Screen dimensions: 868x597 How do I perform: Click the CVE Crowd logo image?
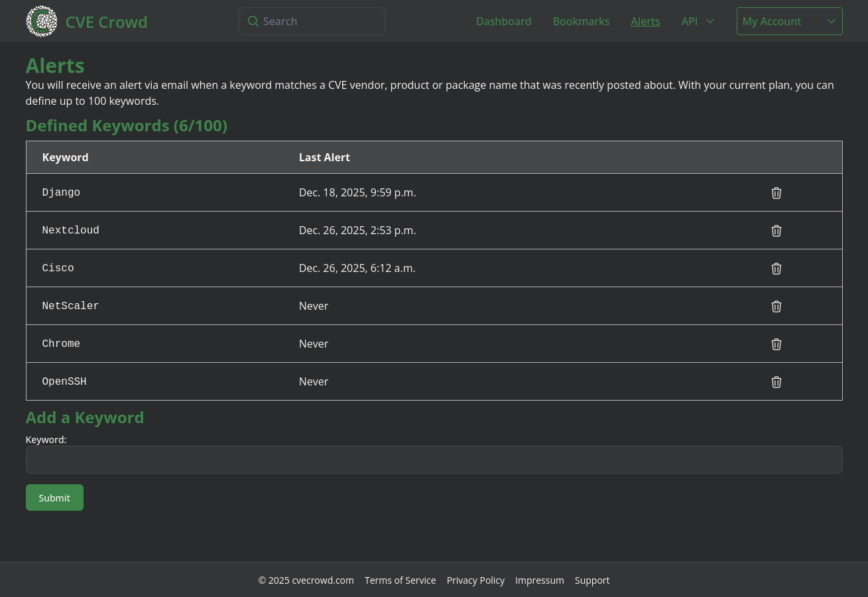41,21
